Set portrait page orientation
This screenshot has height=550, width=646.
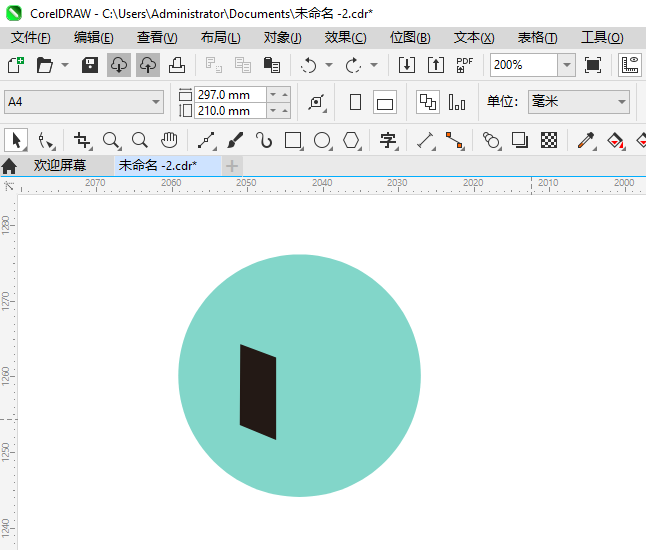pyautogui.click(x=355, y=102)
